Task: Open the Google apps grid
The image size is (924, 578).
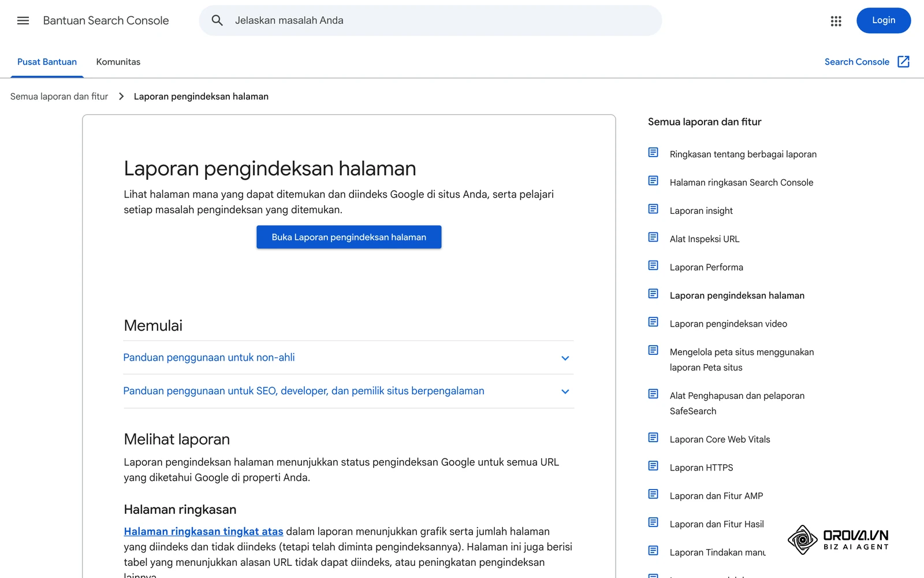Action: (836, 21)
